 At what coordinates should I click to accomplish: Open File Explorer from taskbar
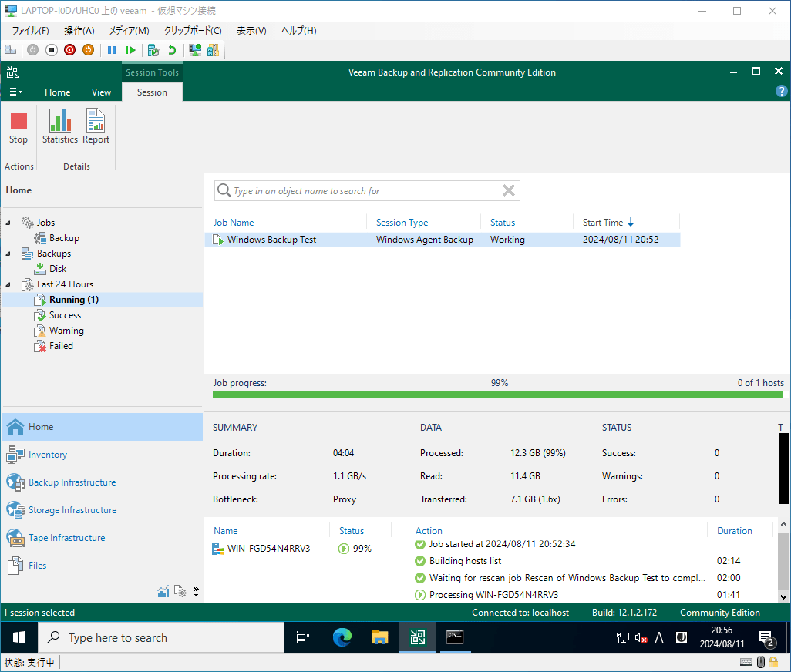coord(379,638)
